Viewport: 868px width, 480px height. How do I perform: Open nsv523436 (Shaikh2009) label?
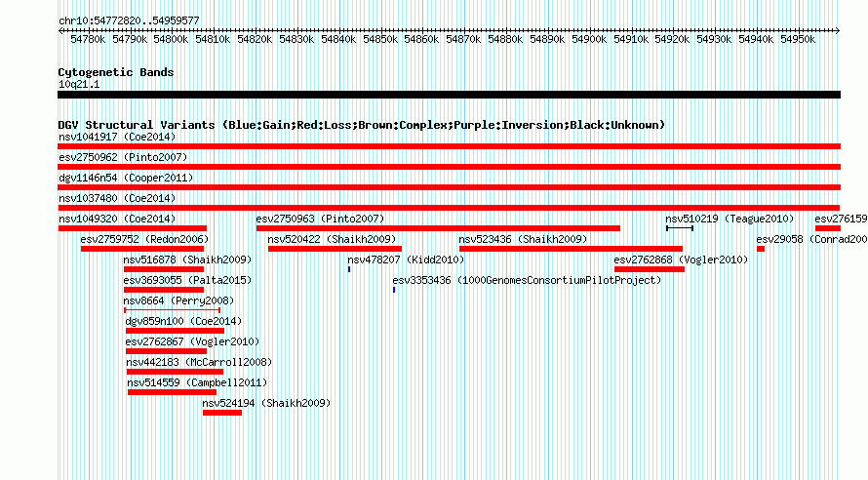523,239
